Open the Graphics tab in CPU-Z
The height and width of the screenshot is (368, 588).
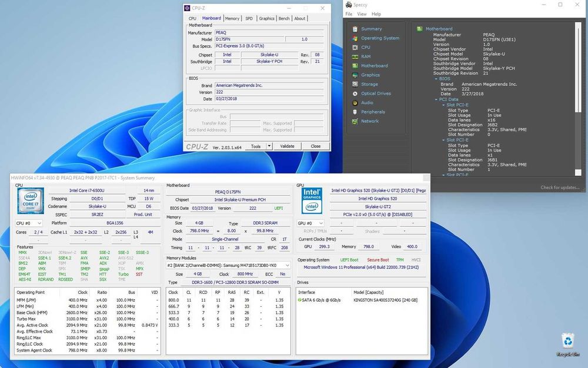266,18
